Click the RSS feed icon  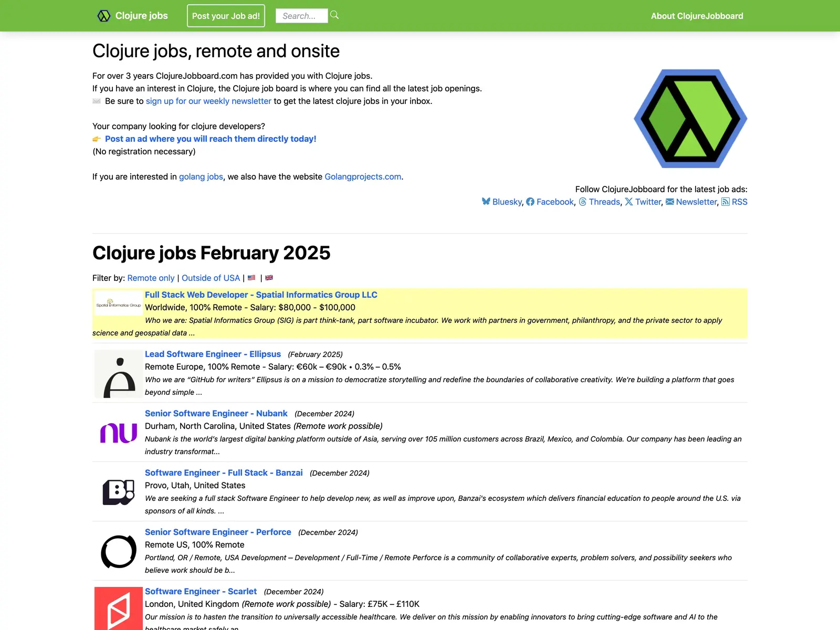(x=726, y=202)
